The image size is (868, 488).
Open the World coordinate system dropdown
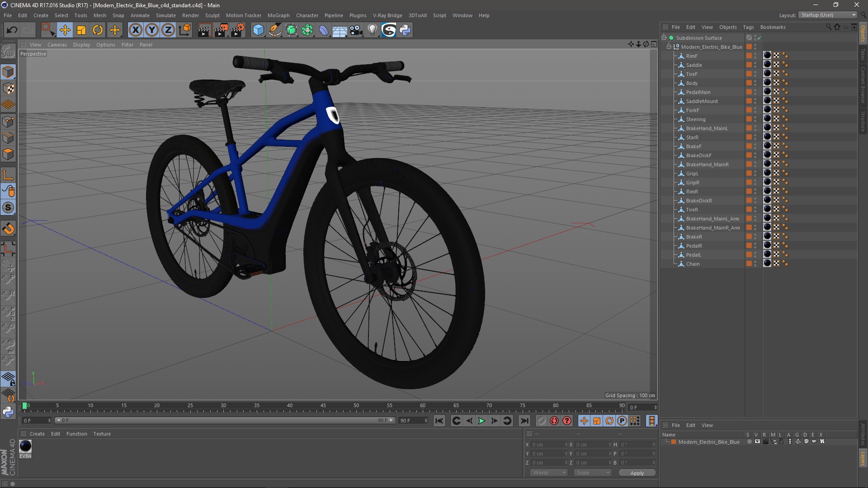pyautogui.click(x=549, y=473)
